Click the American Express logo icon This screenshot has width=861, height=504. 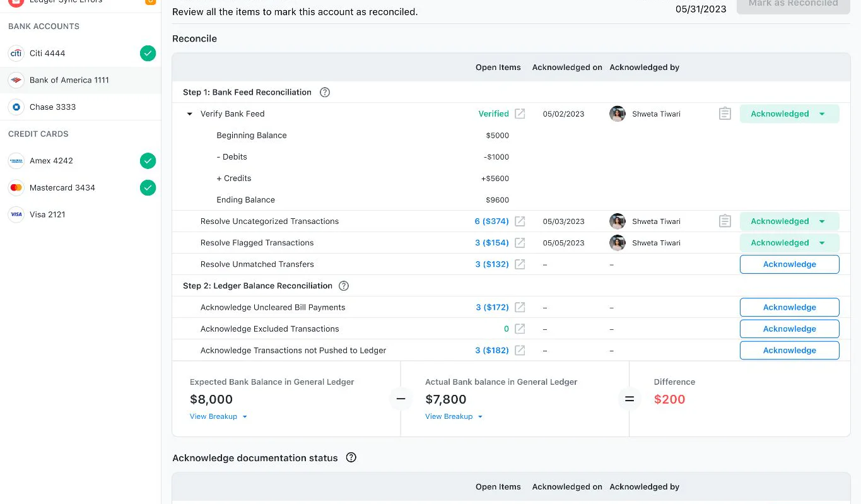[16, 161]
